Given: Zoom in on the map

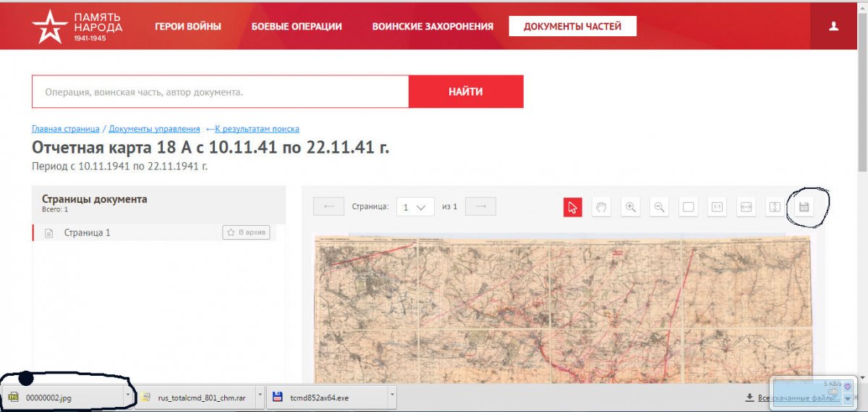Looking at the screenshot, I should 630,207.
